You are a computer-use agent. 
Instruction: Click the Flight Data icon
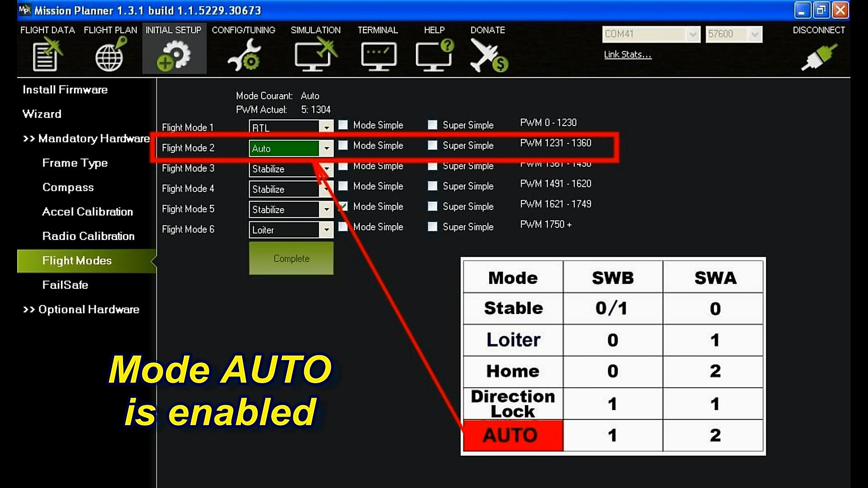[x=47, y=55]
